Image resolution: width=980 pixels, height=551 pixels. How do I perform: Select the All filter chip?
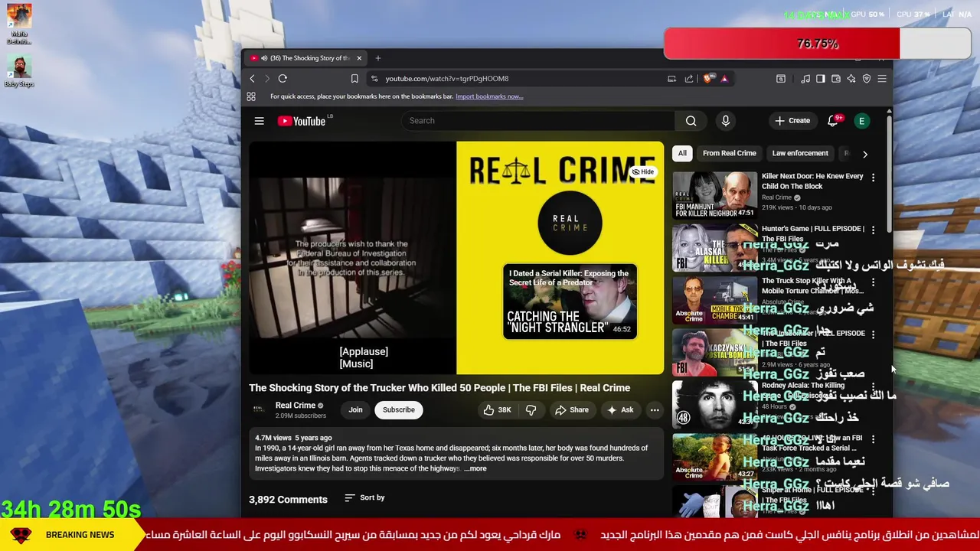click(682, 153)
